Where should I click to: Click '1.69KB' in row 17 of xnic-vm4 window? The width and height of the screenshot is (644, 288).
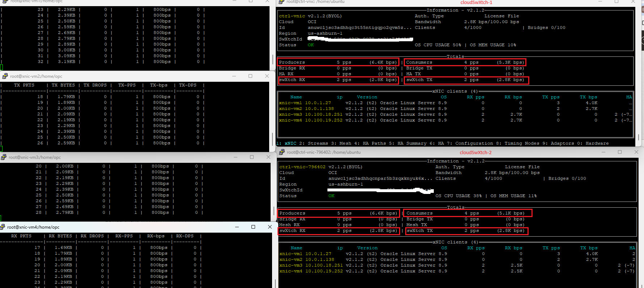(x=63, y=248)
